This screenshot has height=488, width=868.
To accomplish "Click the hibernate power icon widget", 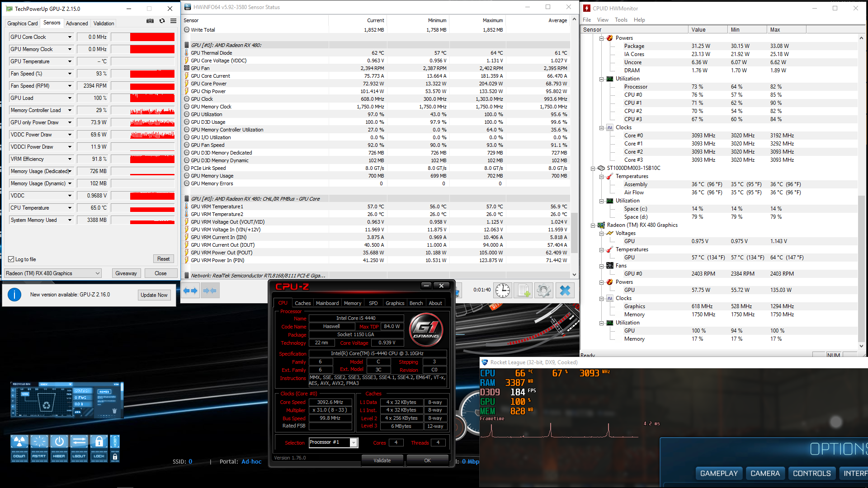I will click(x=59, y=441).
